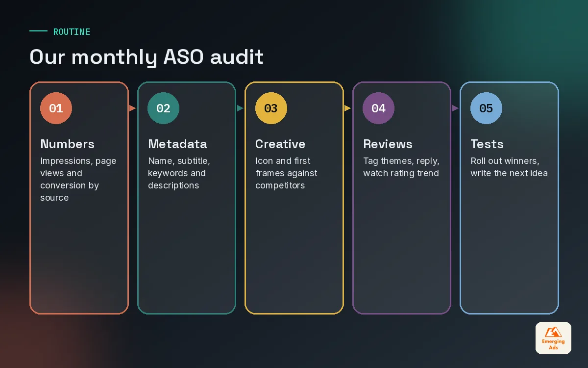The image size is (588, 368).
Task: Click the purple 04 step circle
Action: (378, 108)
